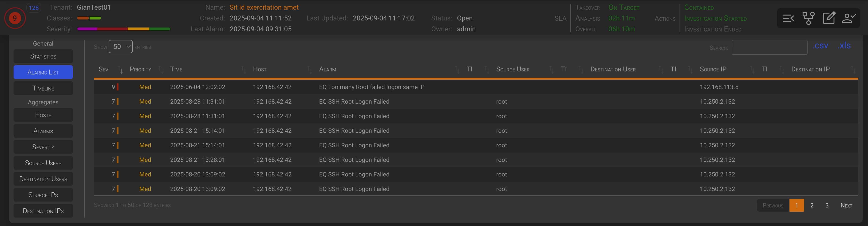Viewport: 868px width, 226px height.
Task: Click the assign user checkmark icon
Action: 849,18
